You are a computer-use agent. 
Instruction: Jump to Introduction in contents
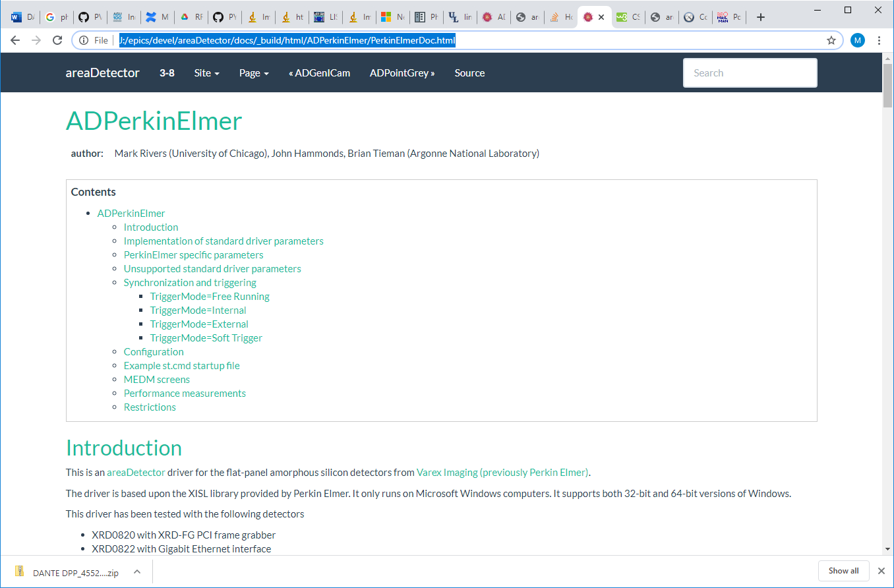tap(151, 227)
